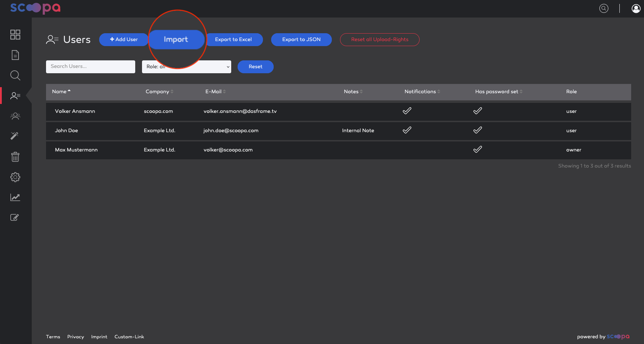The image size is (644, 344).
Task: Open the trash bin icon in sidebar
Action: pos(15,157)
